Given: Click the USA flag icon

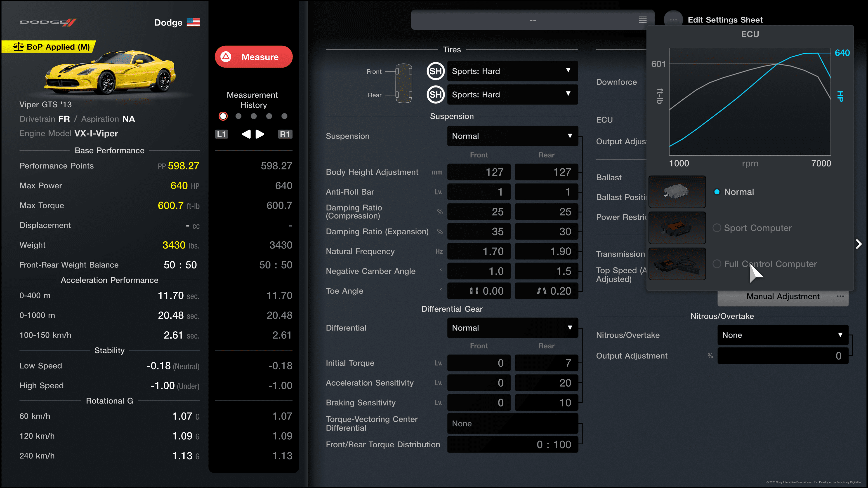Looking at the screenshot, I should click(193, 22).
